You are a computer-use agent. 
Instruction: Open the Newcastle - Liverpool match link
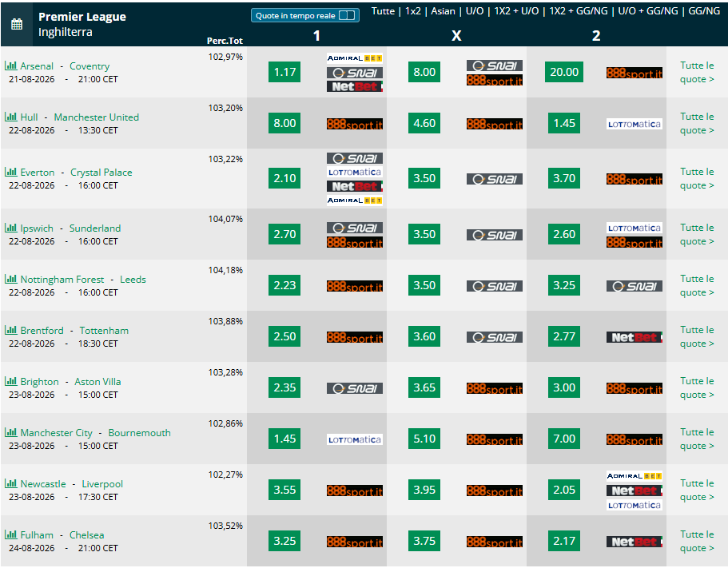(71, 483)
